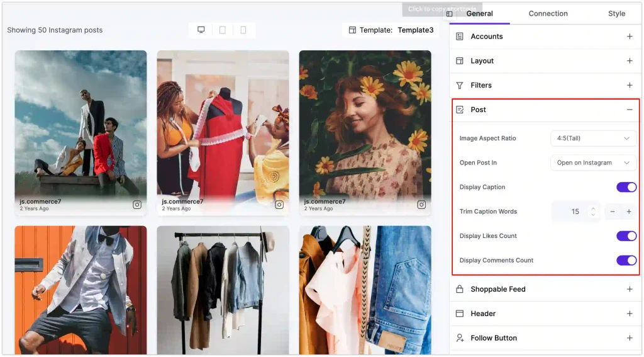The height and width of the screenshot is (357, 644).
Task: Click the 'Display Caption' label
Action: [x=482, y=187]
